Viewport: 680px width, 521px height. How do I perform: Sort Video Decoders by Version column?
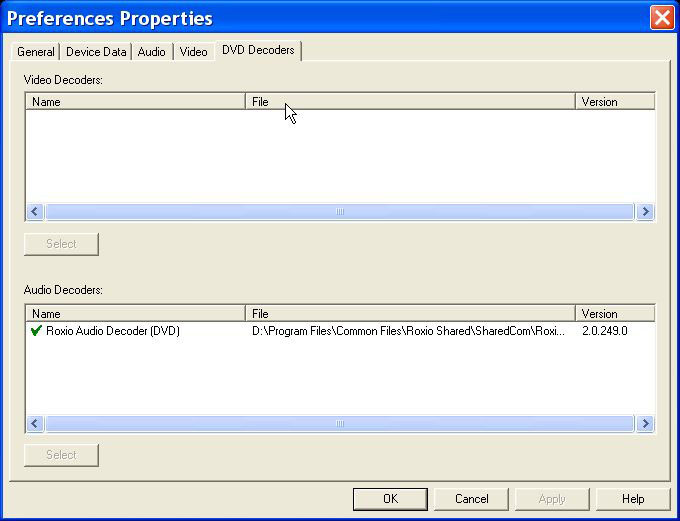[x=615, y=102]
